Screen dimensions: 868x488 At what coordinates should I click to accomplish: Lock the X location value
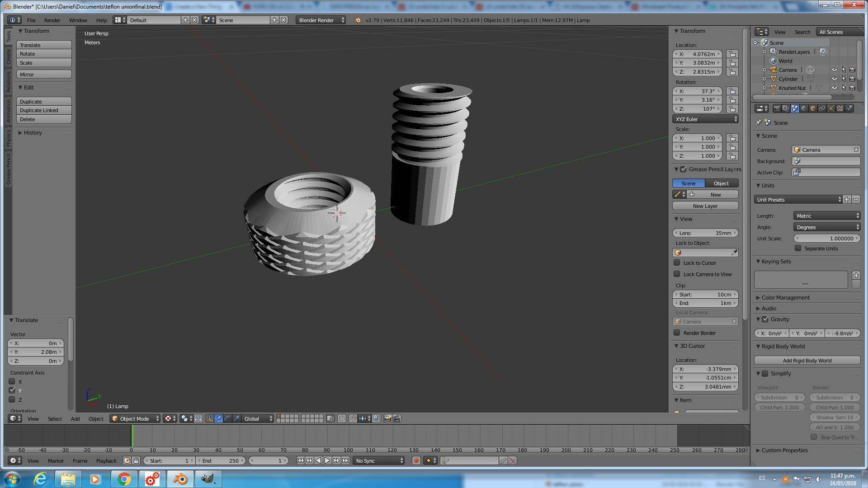click(732, 54)
